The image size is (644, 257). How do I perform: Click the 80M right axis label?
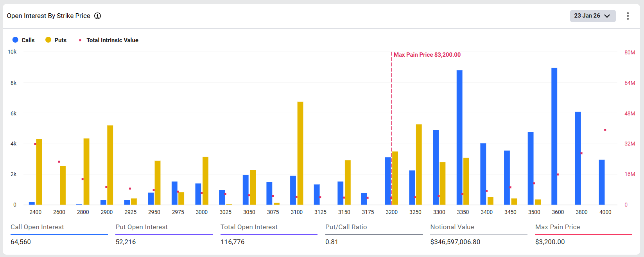pos(630,52)
